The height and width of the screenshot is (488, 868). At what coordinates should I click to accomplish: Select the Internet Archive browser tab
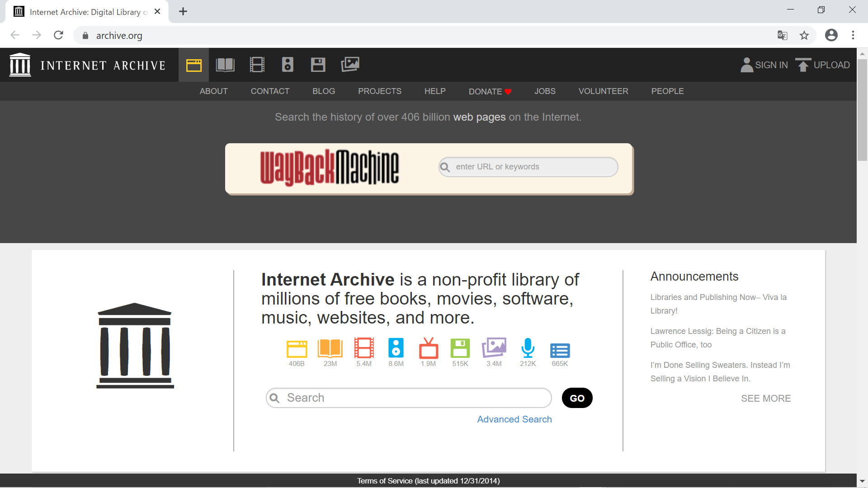coord(87,12)
